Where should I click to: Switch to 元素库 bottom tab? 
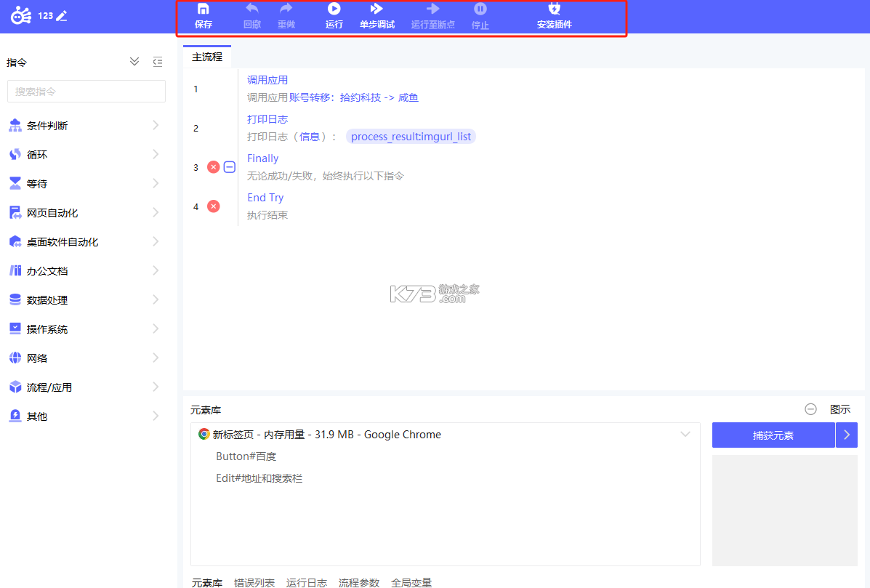207,582
